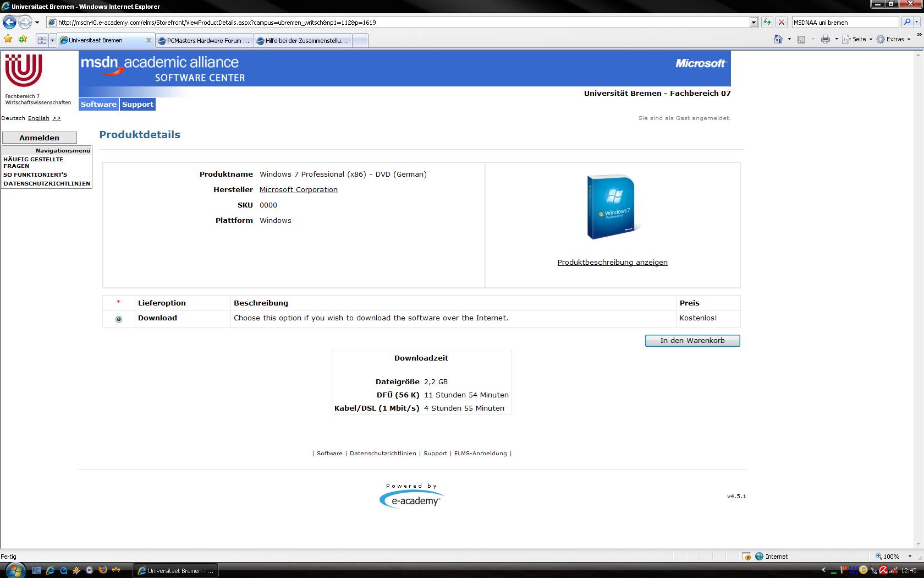Click the MSDNAA uni bremen search box
Viewport: 924px width, 578px height.
[x=845, y=23]
